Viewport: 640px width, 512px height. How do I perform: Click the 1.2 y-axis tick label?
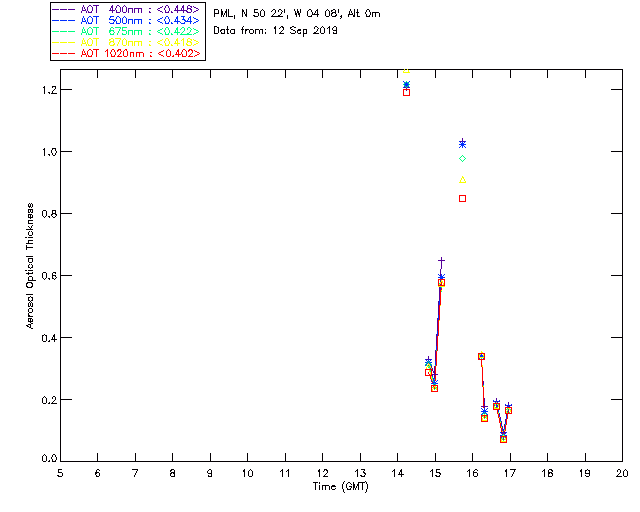click(x=49, y=90)
